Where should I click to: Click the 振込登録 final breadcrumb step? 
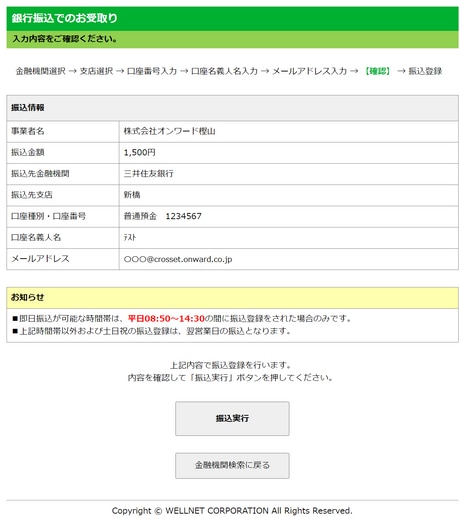(x=425, y=71)
